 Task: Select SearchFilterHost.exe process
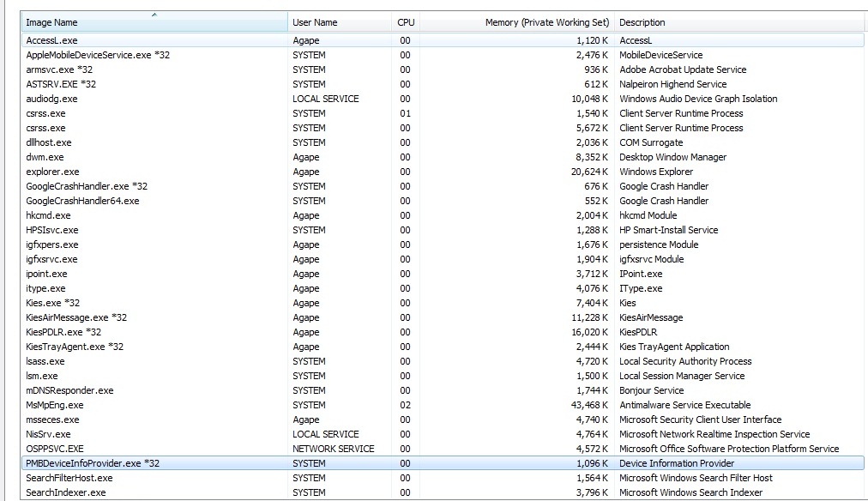tap(443, 478)
